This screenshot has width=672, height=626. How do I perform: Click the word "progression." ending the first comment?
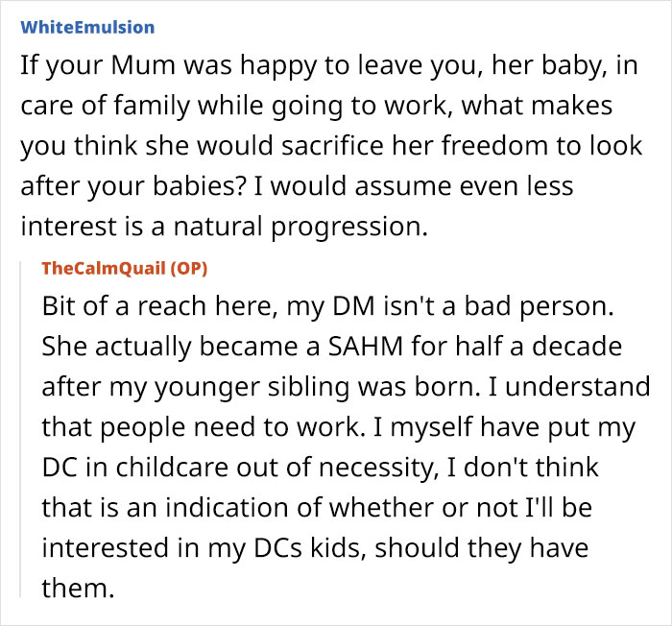tap(349, 229)
